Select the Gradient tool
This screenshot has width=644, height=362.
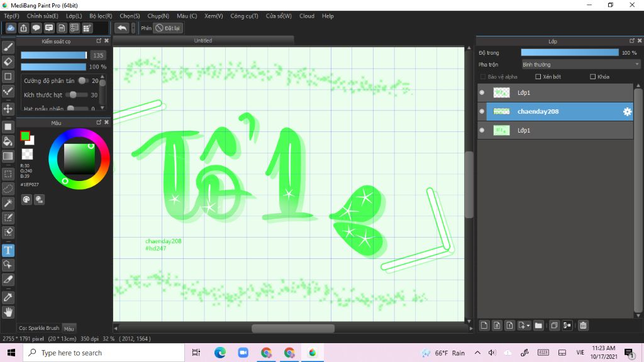click(x=8, y=156)
